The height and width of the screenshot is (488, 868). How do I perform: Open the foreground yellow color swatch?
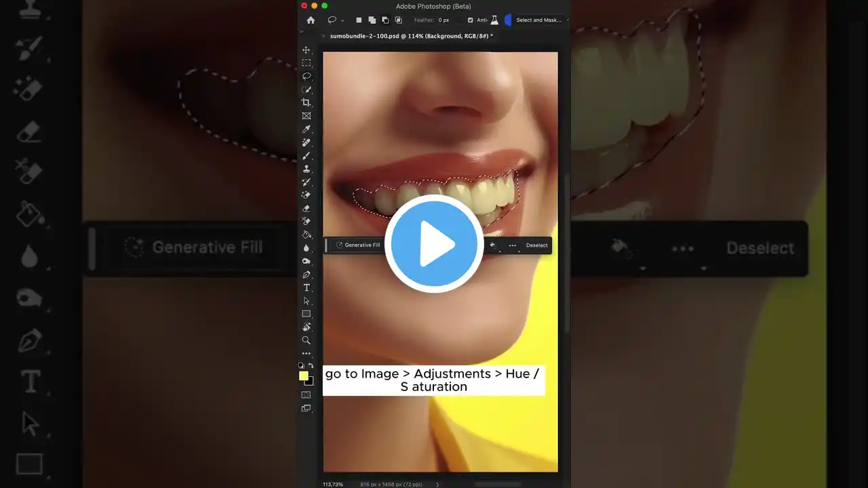[x=304, y=375]
